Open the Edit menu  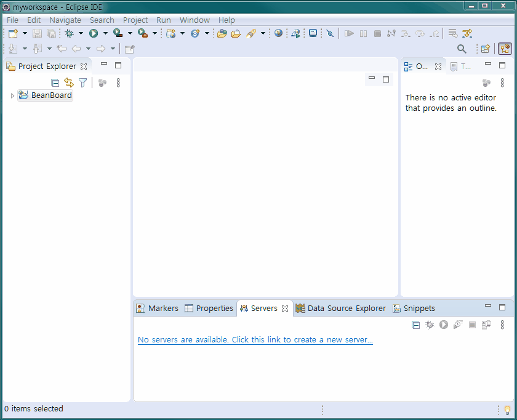click(x=34, y=20)
